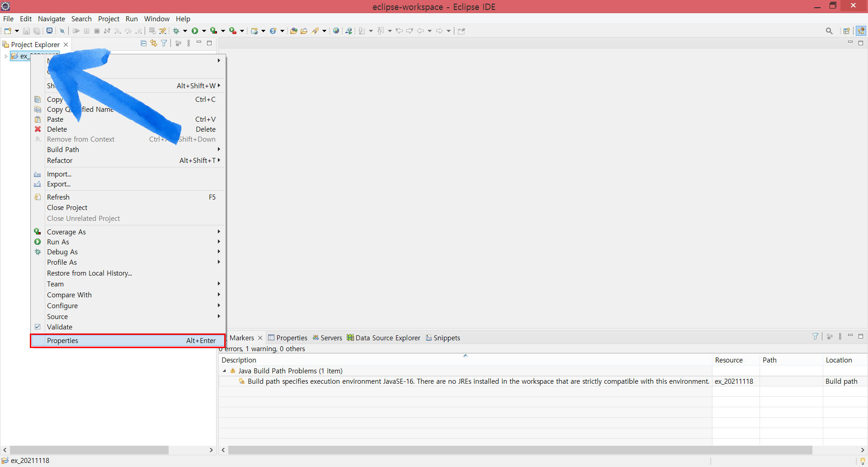Click the Open Web Browser globe icon
Viewport: 868px width, 467px height.
pyautogui.click(x=336, y=31)
